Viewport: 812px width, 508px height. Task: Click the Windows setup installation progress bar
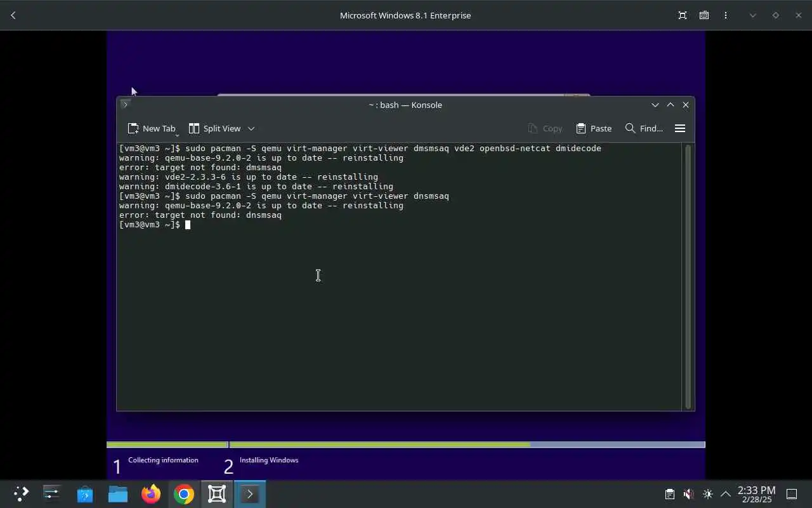coord(406,444)
